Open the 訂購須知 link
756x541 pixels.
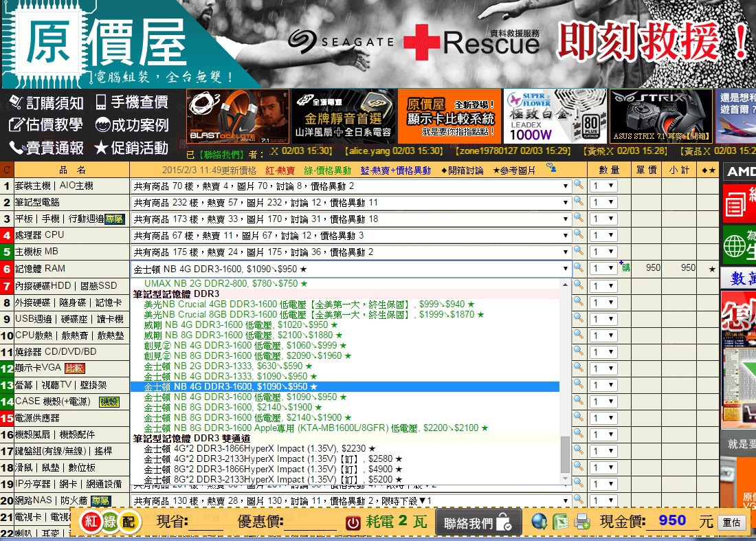47,102
